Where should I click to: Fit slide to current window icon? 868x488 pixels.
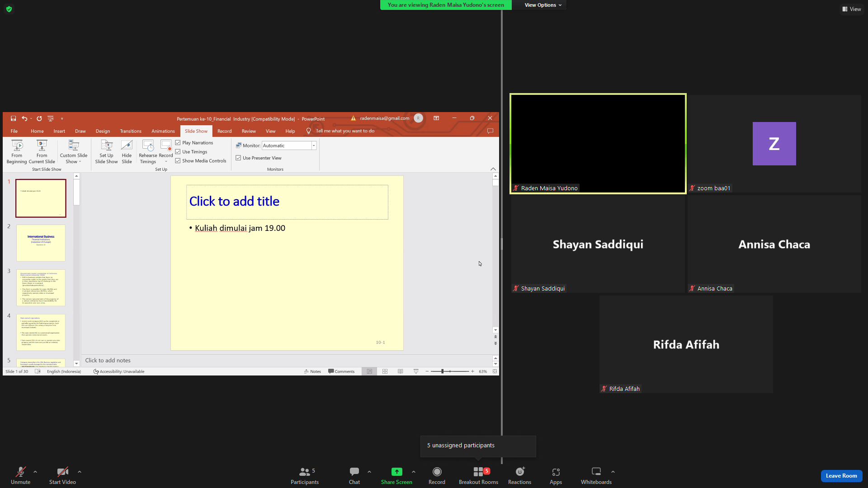tap(495, 371)
